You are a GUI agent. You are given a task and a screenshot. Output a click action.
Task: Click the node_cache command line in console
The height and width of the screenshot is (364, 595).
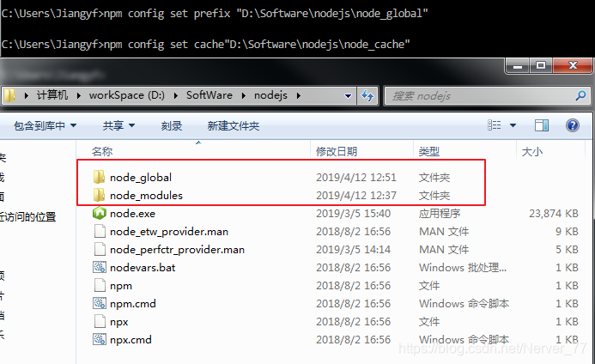(206, 45)
